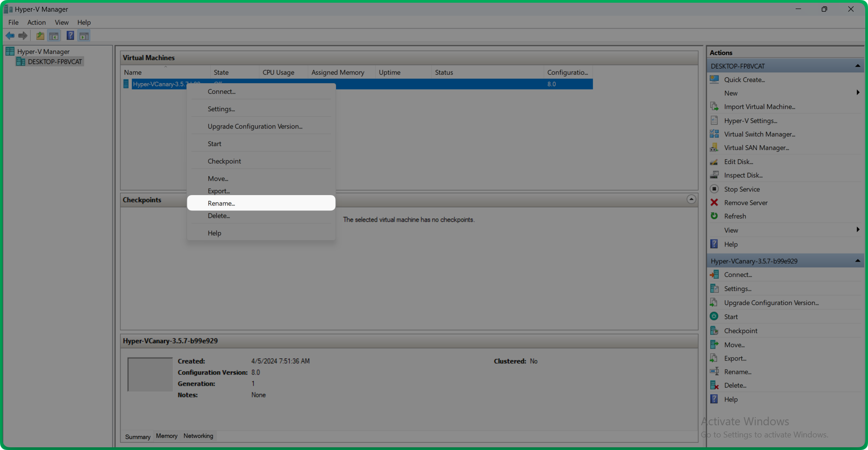Sort by the CPU Usage column header
This screenshot has height=450, width=868.
pos(283,72)
